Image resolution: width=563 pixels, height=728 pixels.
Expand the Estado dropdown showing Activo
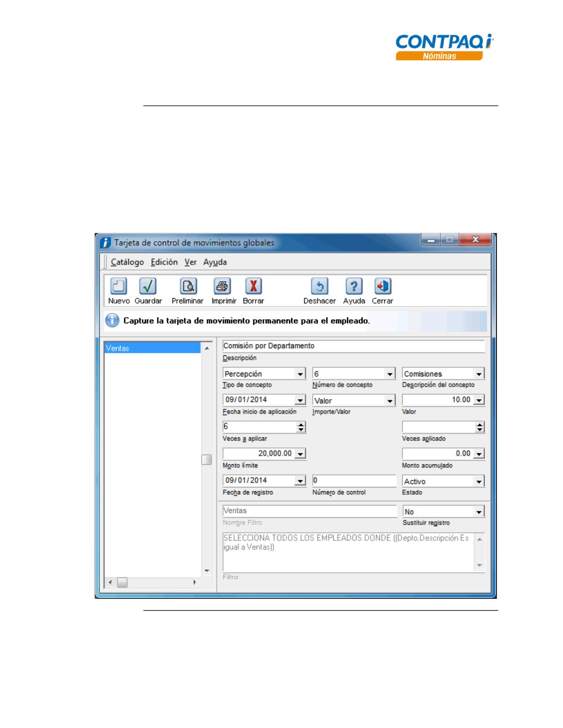(x=479, y=482)
